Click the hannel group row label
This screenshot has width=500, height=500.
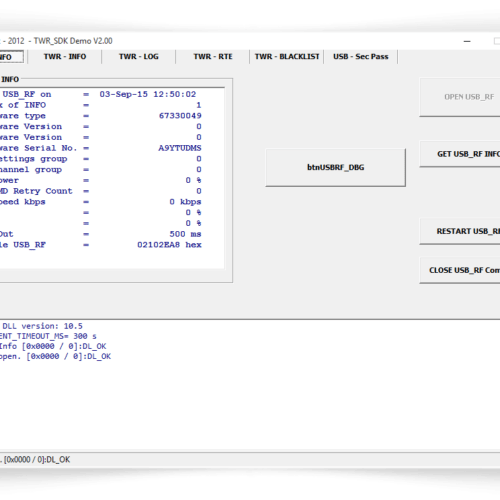[31, 170]
